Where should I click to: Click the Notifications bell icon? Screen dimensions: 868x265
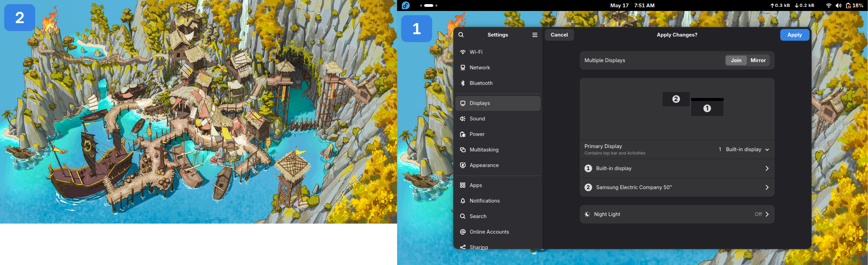click(x=463, y=201)
